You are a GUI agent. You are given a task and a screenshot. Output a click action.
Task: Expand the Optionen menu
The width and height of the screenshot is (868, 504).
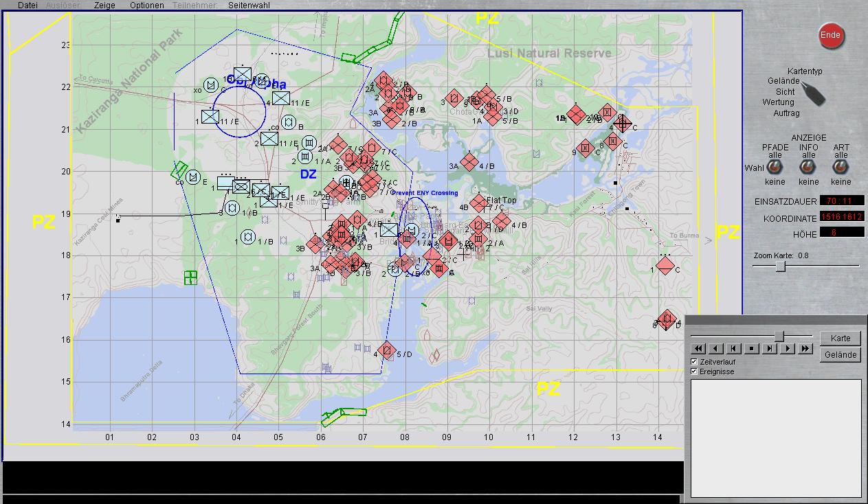pyautogui.click(x=146, y=5)
